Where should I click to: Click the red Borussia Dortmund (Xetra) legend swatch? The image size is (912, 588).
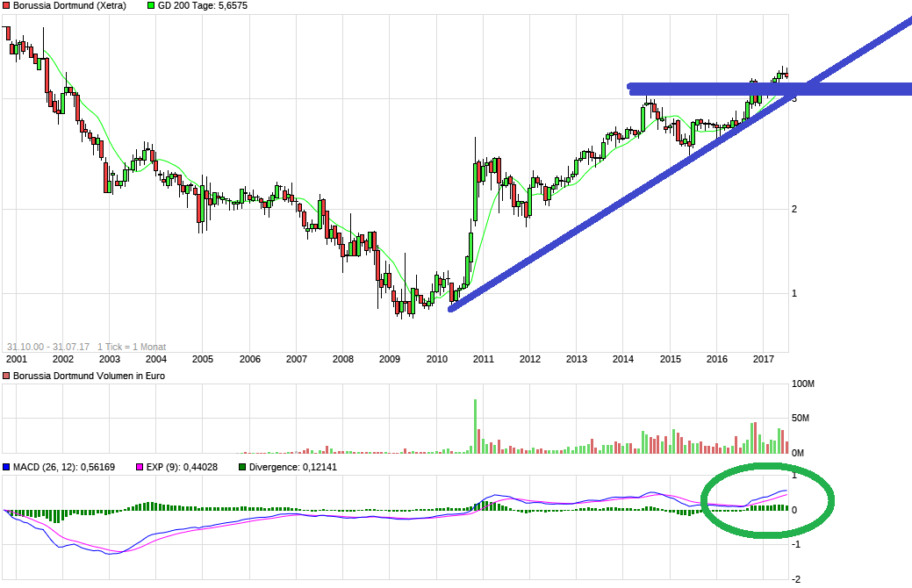[x=6, y=6]
